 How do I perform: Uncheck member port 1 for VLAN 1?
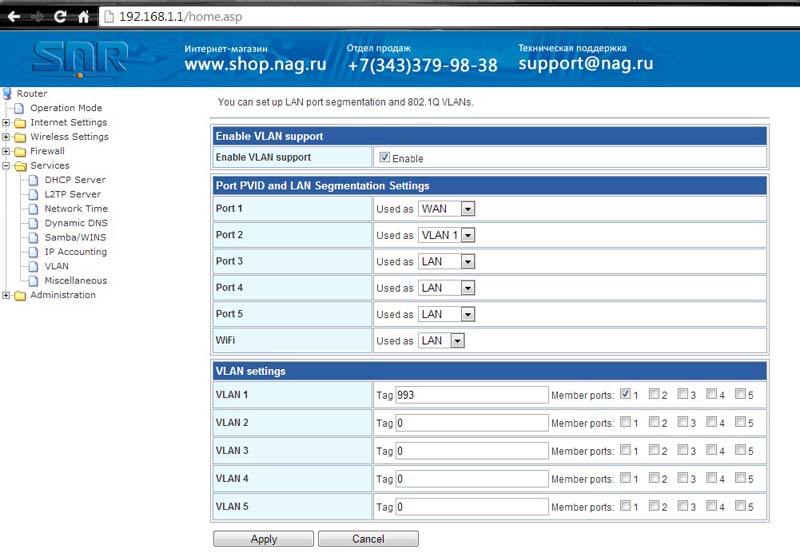click(x=626, y=394)
